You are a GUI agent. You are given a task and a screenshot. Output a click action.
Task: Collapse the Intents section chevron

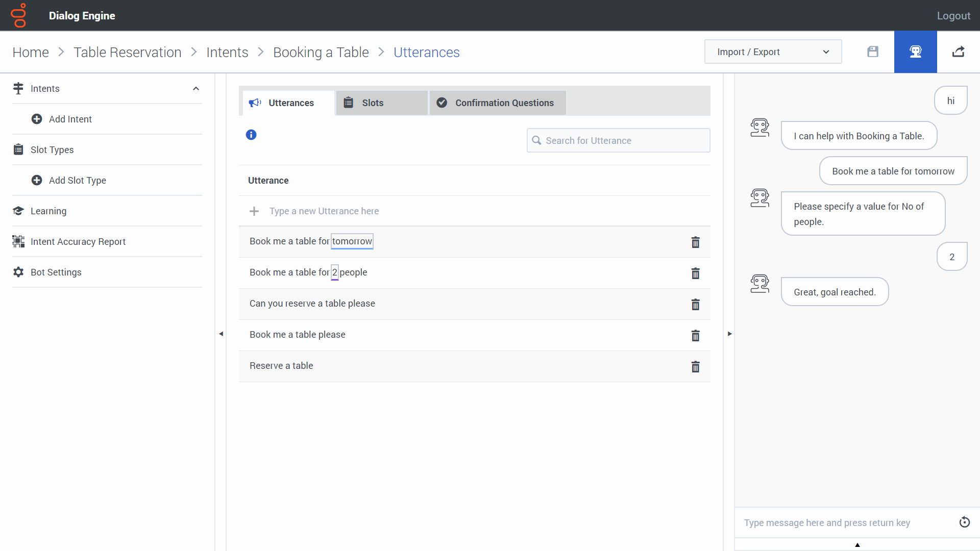point(196,88)
